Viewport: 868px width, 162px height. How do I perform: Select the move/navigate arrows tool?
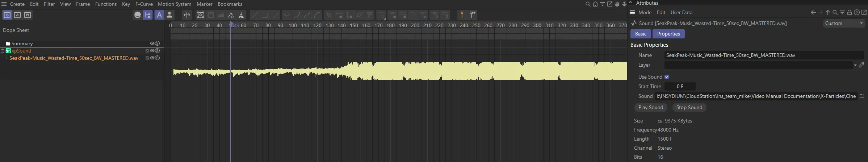click(x=187, y=15)
